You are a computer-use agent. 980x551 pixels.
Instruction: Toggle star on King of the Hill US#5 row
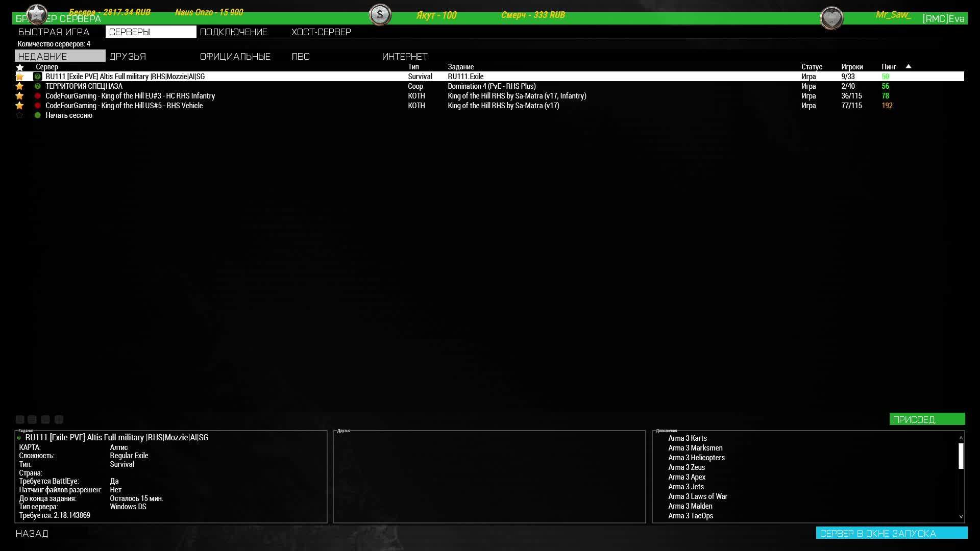click(x=20, y=106)
